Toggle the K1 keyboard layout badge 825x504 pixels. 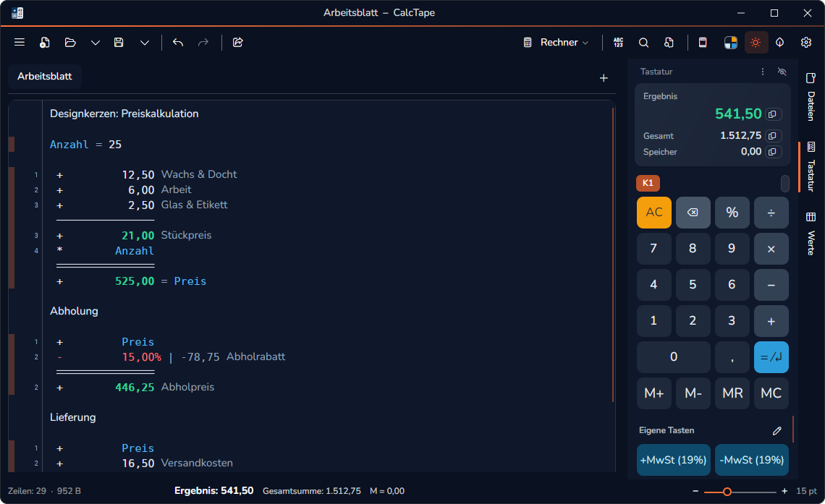pos(648,183)
